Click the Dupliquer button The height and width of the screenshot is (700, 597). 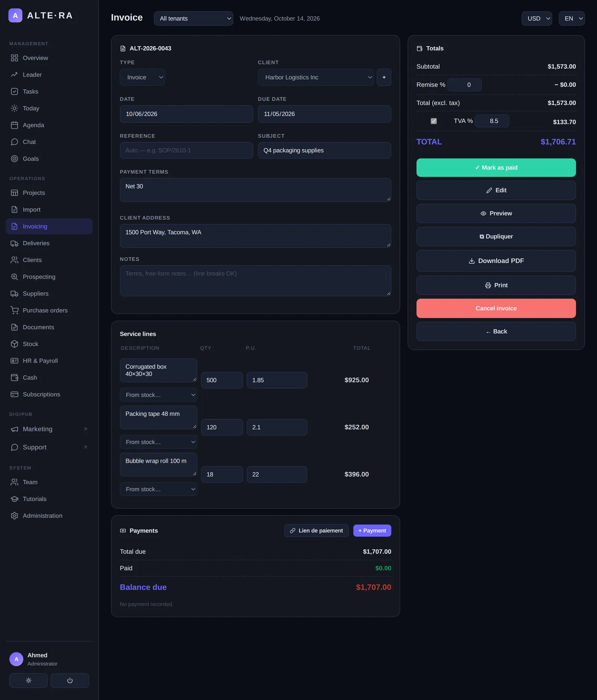[x=496, y=236]
